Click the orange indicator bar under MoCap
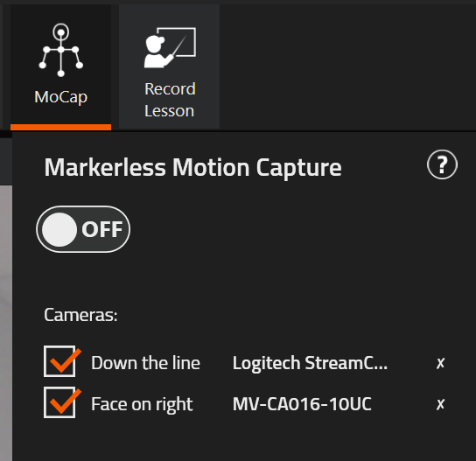This screenshot has width=476, height=461. [60, 127]
